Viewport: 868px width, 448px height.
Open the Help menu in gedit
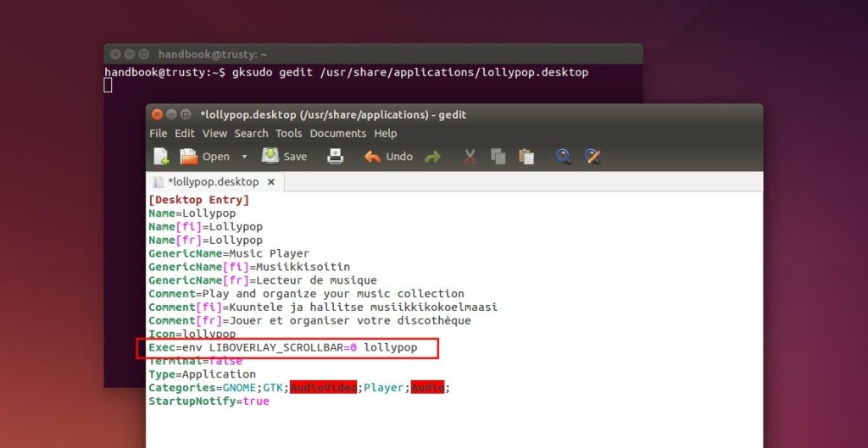(x=386, y=133)
